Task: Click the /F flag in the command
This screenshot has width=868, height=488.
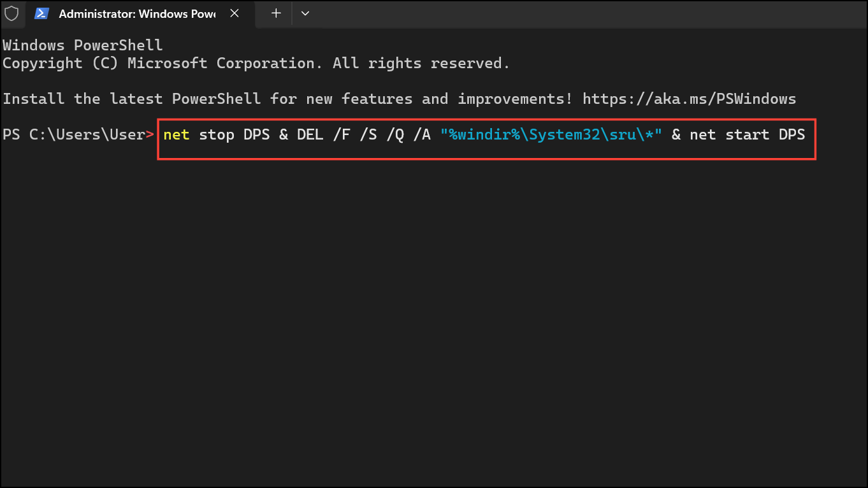Action: tap(342, 135)
